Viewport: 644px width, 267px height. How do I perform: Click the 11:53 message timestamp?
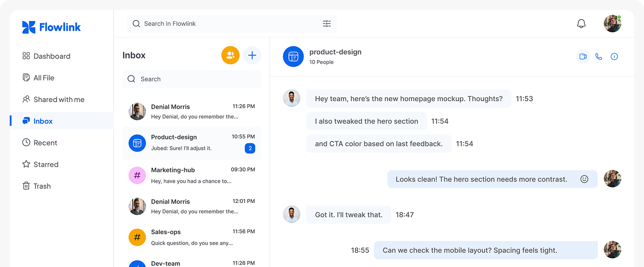point(524,98)
